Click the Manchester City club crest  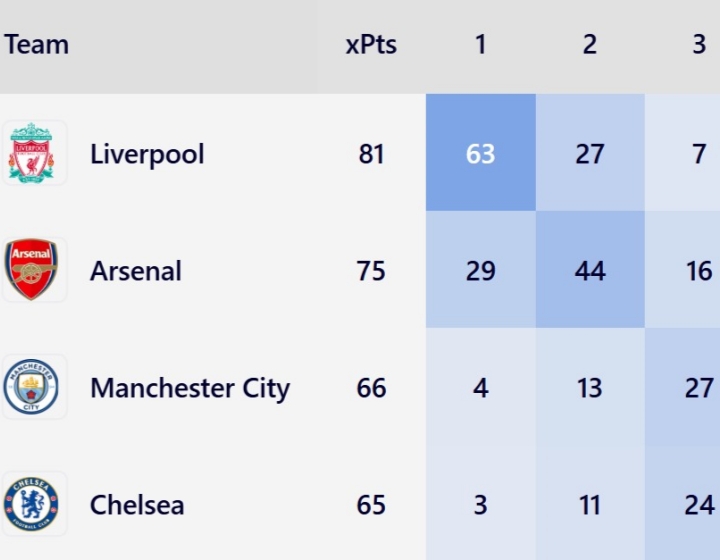click(33, 387)
